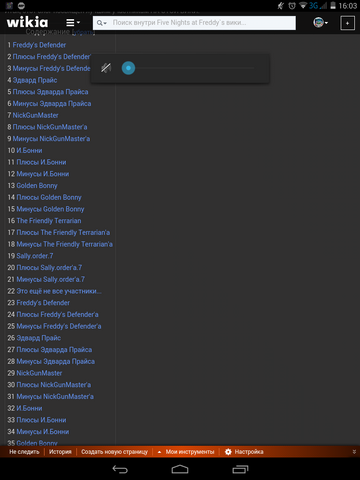Click Не следить to unfollow page
The image size is (360, 480).
24,452
